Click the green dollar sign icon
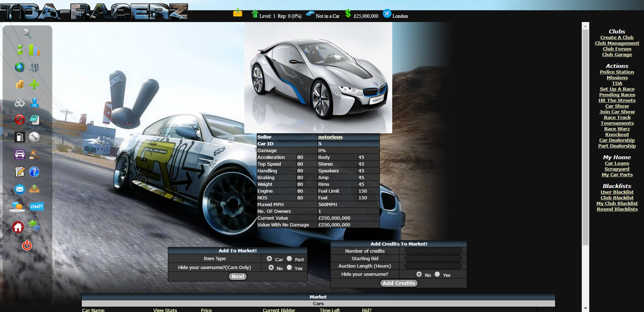Viewport: 644px width, 312px height. (348, 14)
